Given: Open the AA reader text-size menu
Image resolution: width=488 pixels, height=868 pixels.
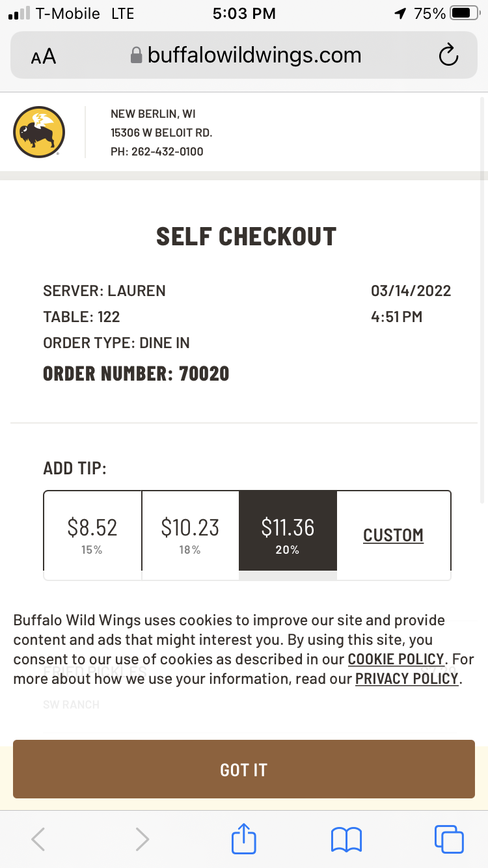Looking at the screenshot, I should (x=44, y=57).
